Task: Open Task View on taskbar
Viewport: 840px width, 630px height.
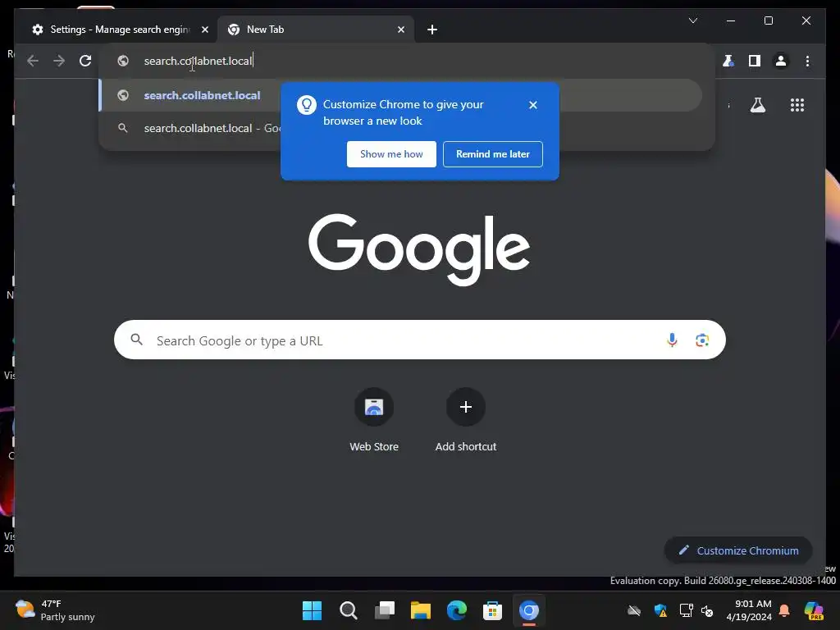Action: [x=384, y=610]
